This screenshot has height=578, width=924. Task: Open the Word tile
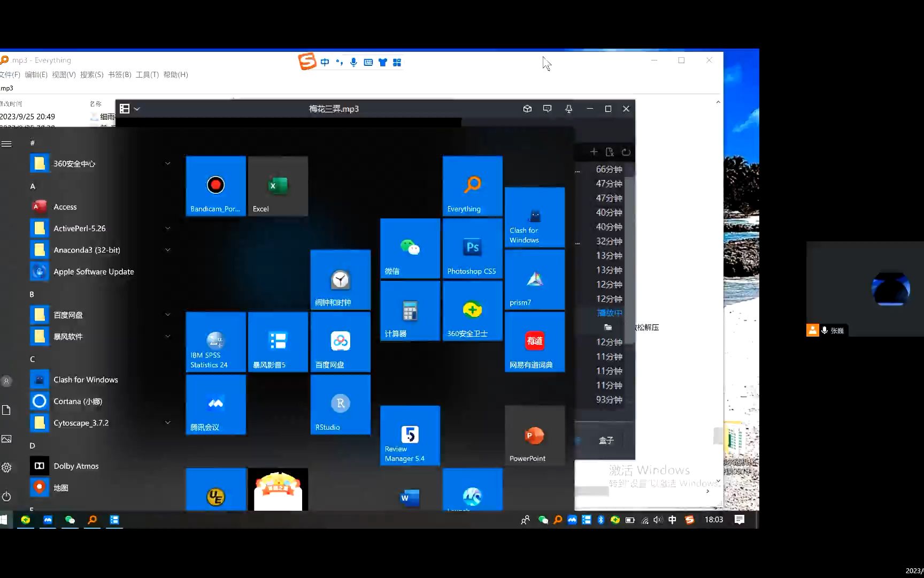tap(410, 490)
